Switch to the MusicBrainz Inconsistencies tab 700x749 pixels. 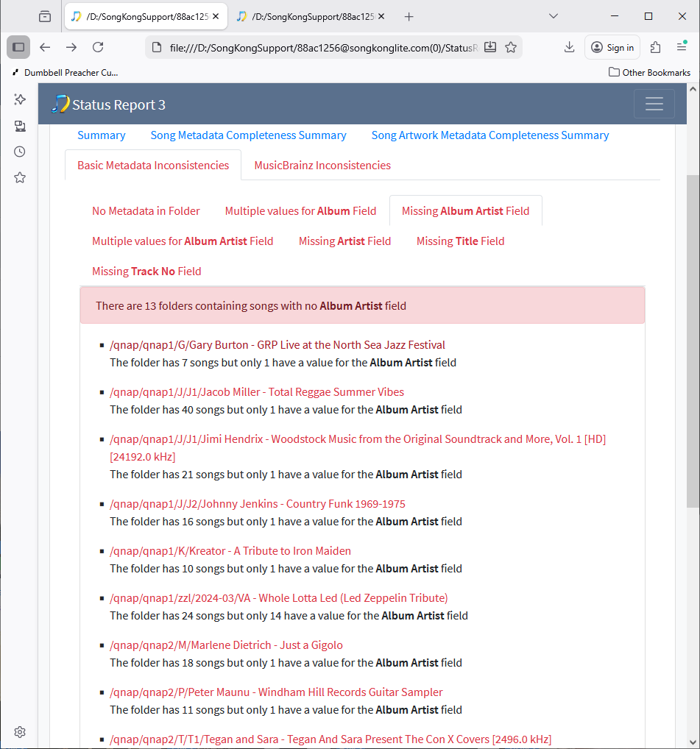(x=322, y=166)
